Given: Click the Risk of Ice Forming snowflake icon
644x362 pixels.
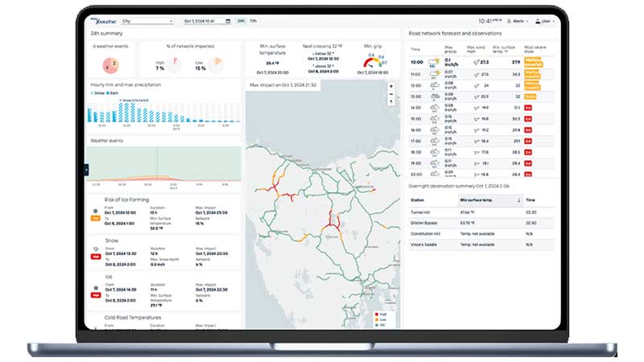Looking at the screenshot, I should 96,211.
